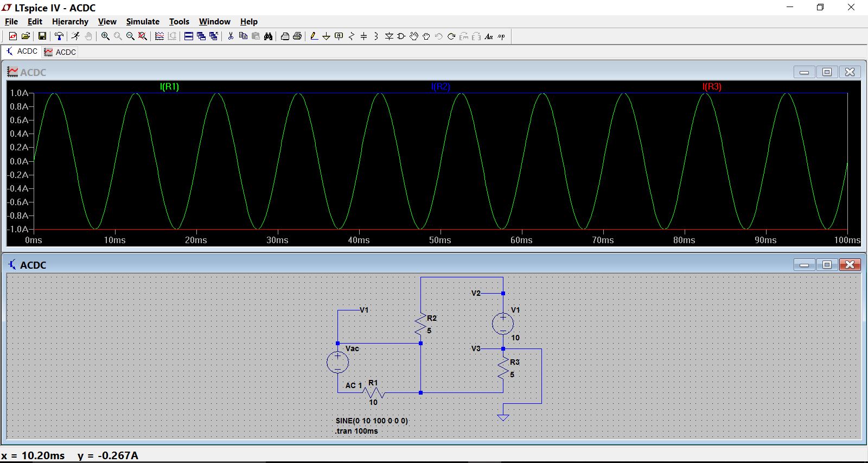Viewport: 868px width, 463px height.
Task: Select the Drag closed-hand tool
Action: point(426,36)
